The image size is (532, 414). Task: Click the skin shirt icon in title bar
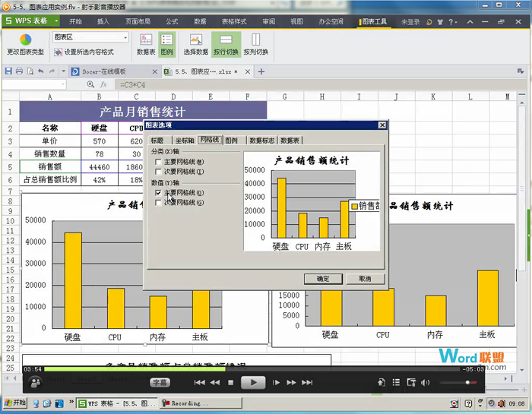440,22
